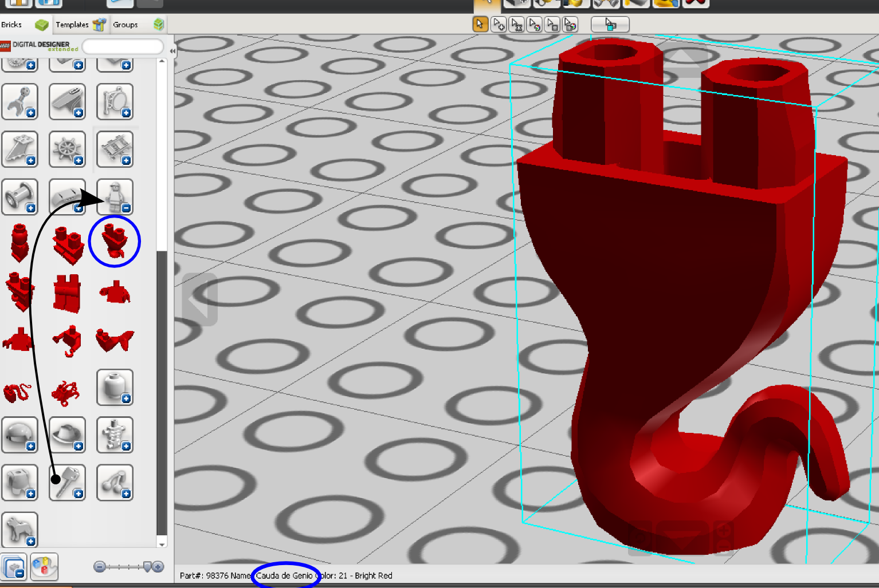
Task: Expand the sloped vehicle part category
Action: (68, 102)
